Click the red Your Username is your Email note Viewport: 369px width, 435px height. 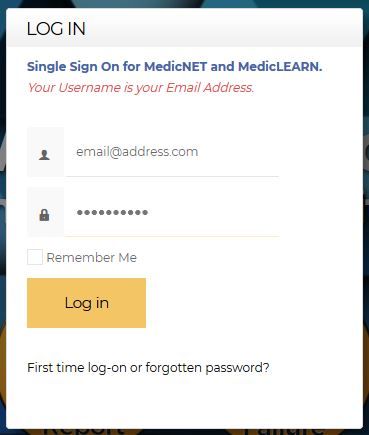tap(141, 88)
